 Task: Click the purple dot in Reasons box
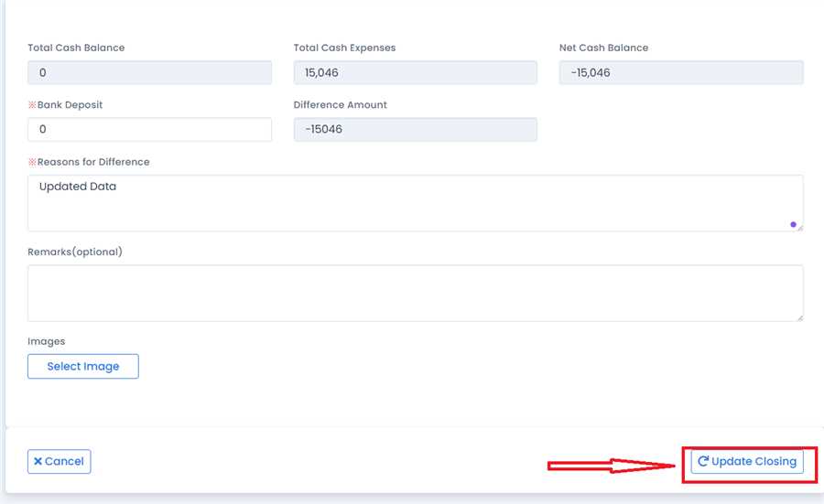793,223
